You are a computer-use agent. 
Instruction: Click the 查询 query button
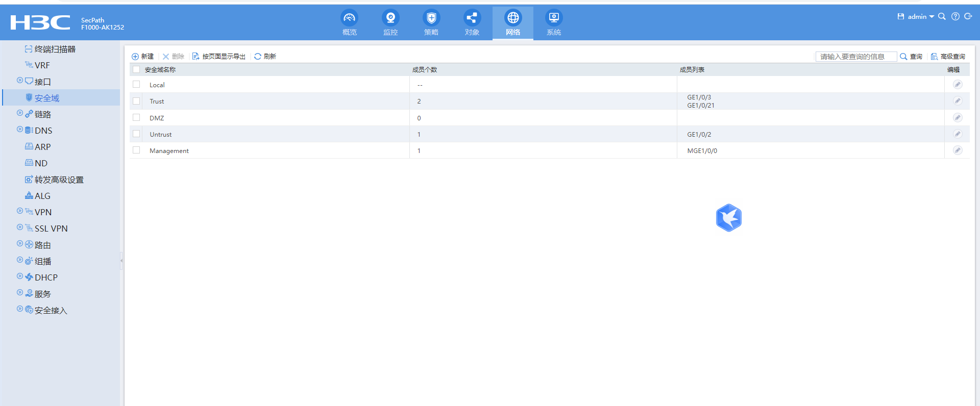coord(911,57)
